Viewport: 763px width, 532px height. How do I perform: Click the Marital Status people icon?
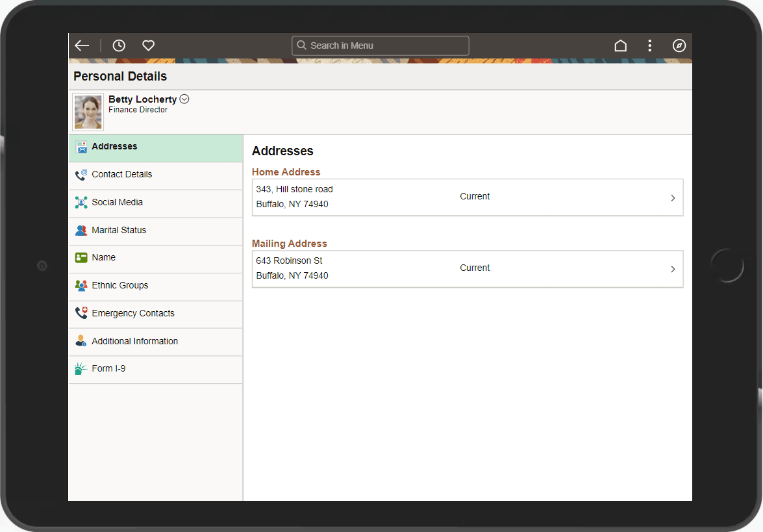point(81,230)
